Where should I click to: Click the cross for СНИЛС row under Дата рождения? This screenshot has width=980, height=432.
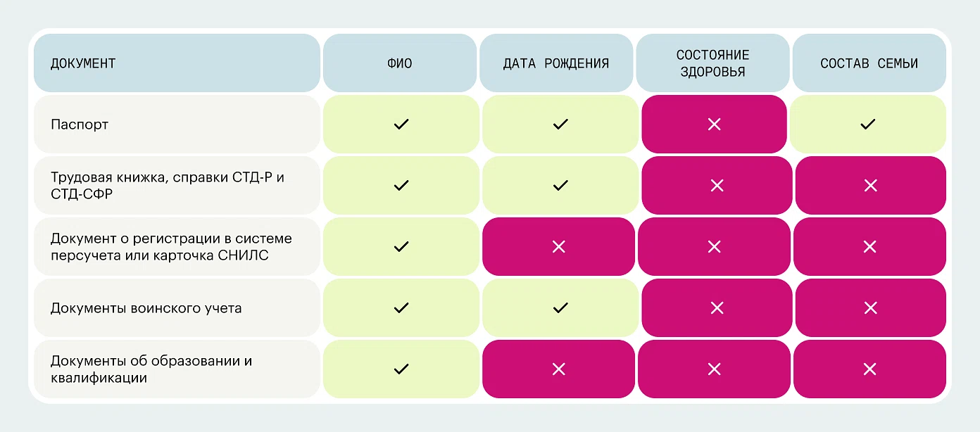click(x=559, y=247)
